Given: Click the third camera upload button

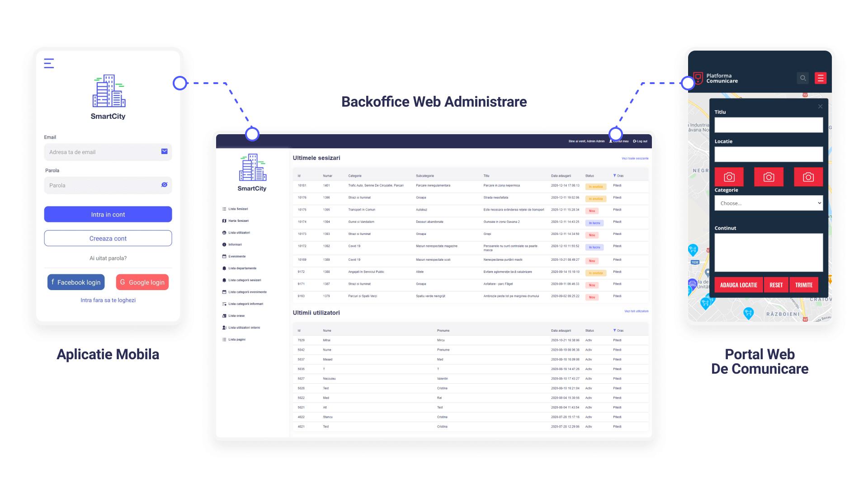Looking at the screenshot, I should pyautogui.click(x=808, y=177).
